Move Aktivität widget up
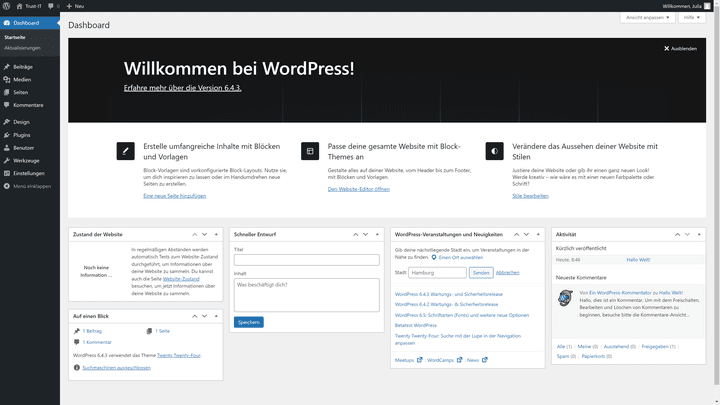This screenshot has height=405, width=720. [x=677, y=235]
